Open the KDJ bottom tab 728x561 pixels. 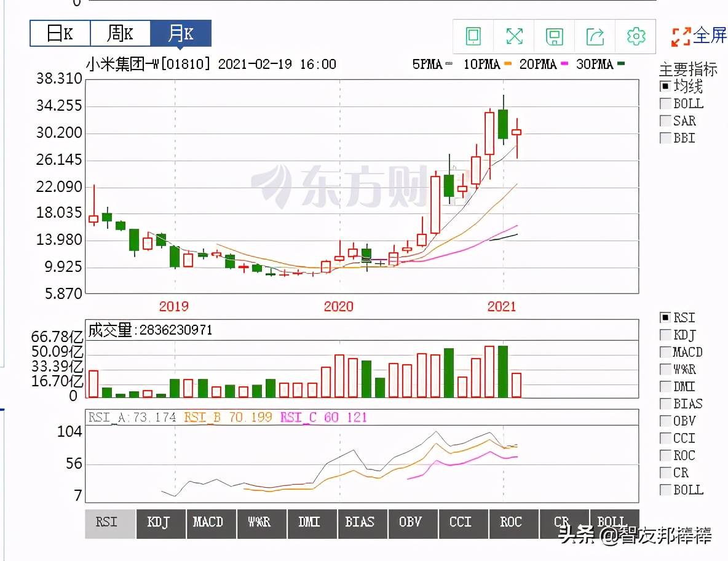[x=161, y=523]
